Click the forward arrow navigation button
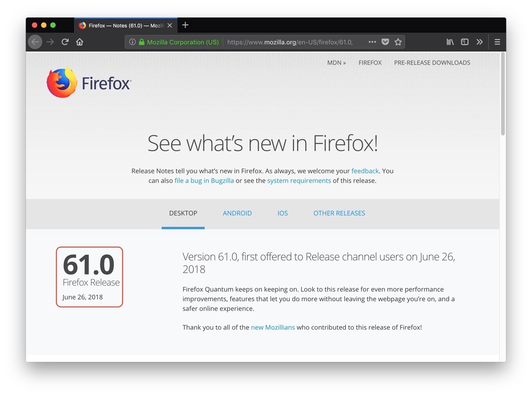532x396 pixels. [51, 42]
